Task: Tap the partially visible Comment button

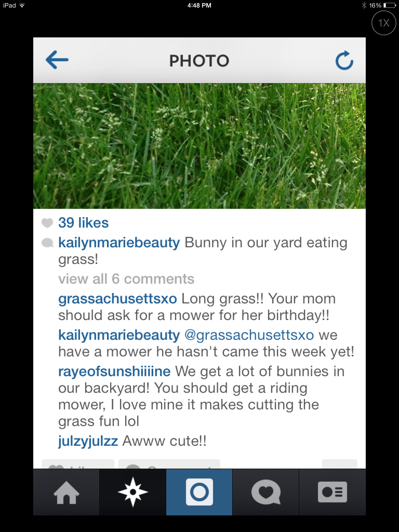Action: (x=169, y=464)
